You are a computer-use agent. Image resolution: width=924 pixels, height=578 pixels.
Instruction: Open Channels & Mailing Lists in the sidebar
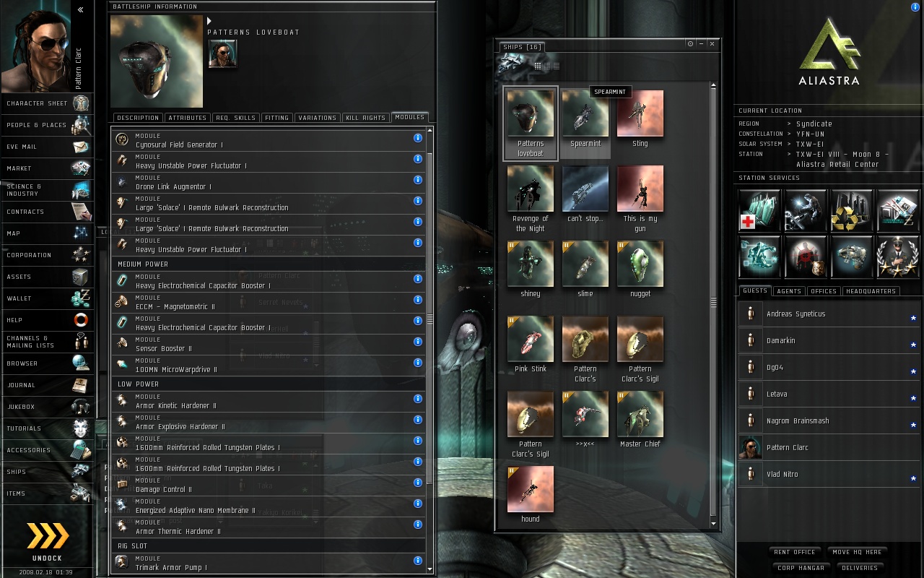click(x=47, y=342)
